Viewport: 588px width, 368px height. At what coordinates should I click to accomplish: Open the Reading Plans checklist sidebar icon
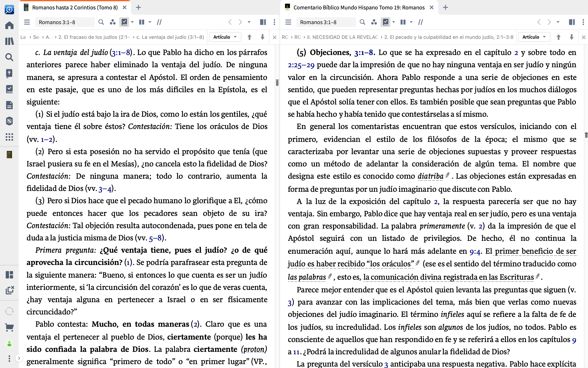pos(9,89)
